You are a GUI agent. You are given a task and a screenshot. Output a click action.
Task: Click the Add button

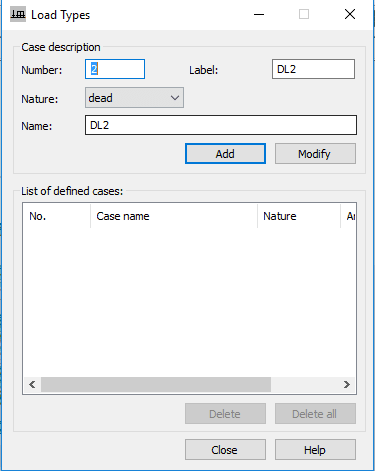(x=225, y=154)
